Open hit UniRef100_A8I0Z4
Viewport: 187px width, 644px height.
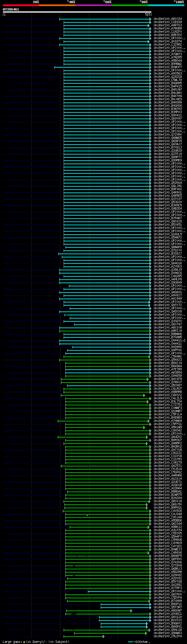[168, 19]
